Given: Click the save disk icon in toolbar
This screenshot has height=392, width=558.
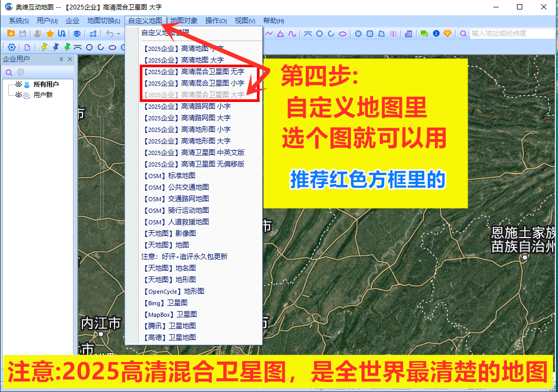Looking at the screenshot, I should click(23, 34).
